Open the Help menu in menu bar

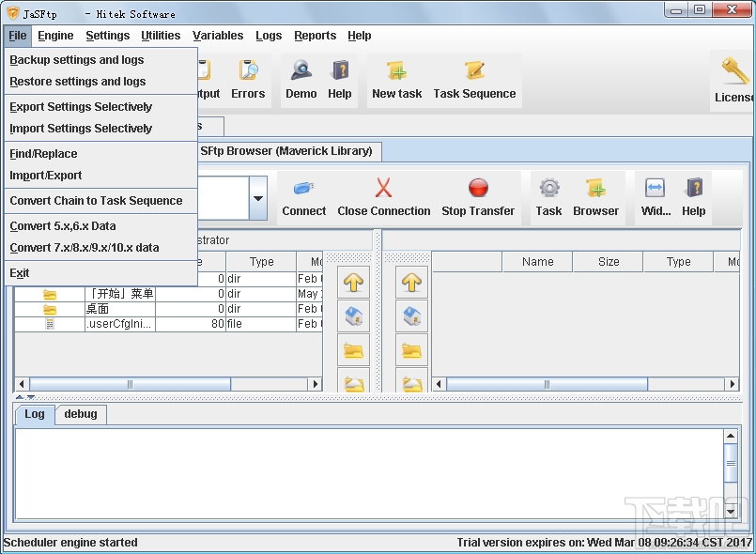(359, 36)
